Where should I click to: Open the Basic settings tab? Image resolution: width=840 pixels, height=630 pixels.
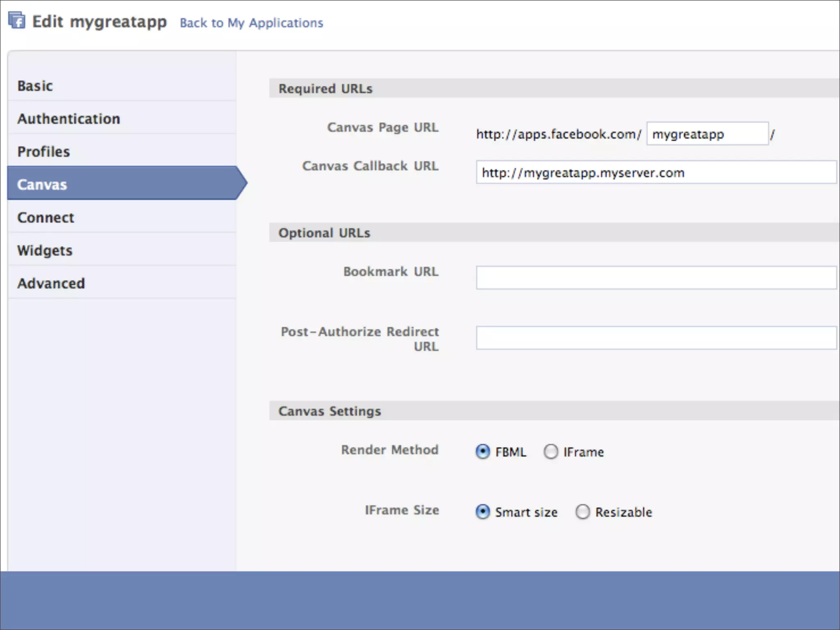(x=35, y=86)
